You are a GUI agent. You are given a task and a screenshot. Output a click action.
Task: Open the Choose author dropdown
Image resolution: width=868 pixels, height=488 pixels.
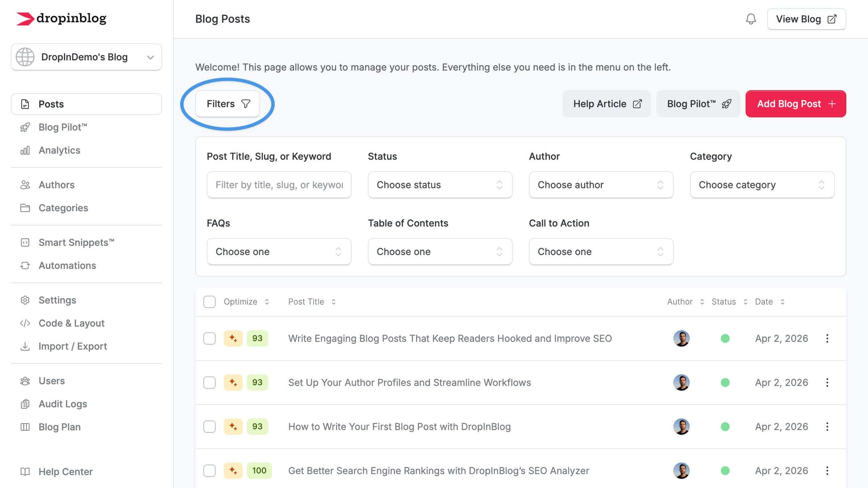click(x=601, y=185)
